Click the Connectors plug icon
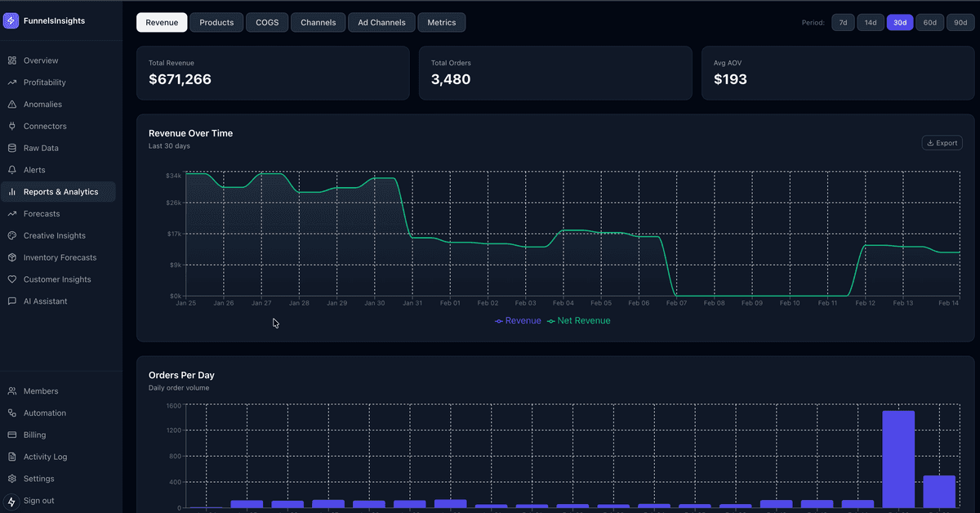The image size is (980, 513). [x=12, y=127]
